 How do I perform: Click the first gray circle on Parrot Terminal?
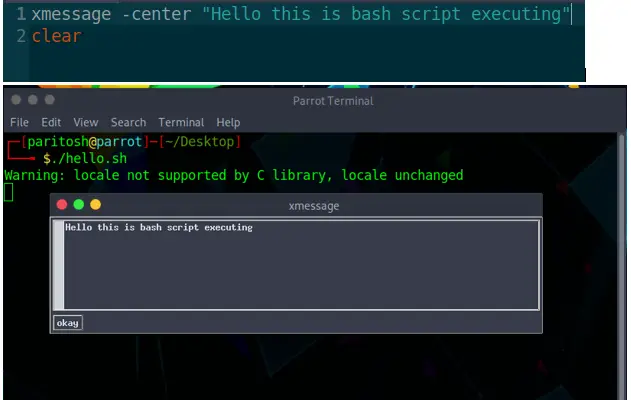pos(16,100)
